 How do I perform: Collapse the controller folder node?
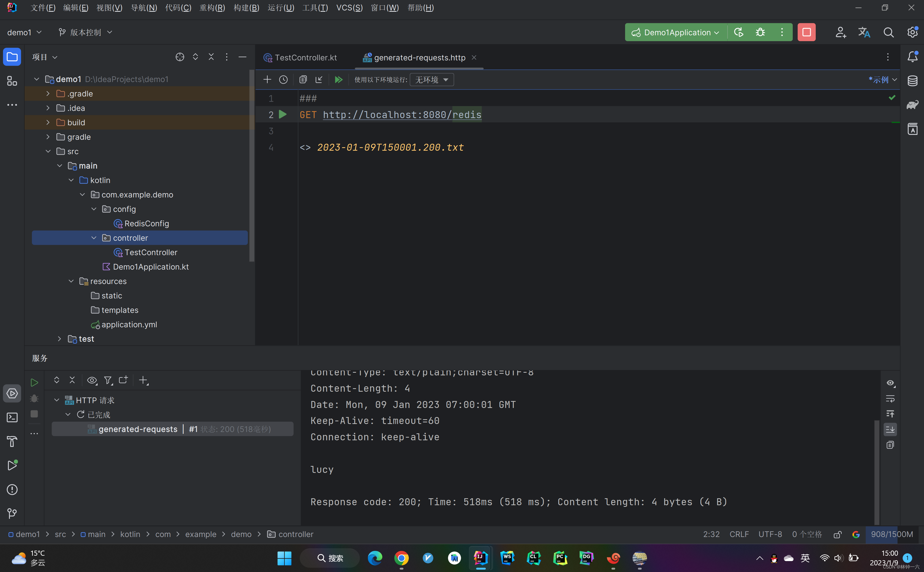click(x=94, y=238)
